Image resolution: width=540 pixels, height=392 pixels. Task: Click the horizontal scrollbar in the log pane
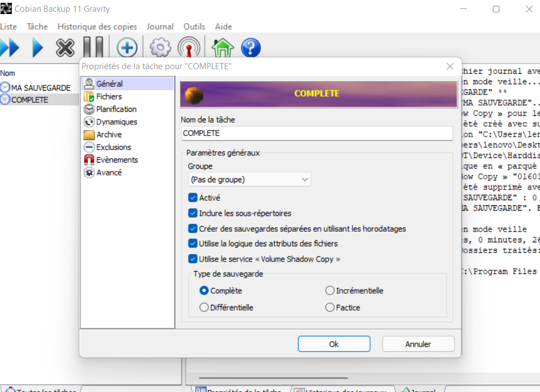pos(273,378)
